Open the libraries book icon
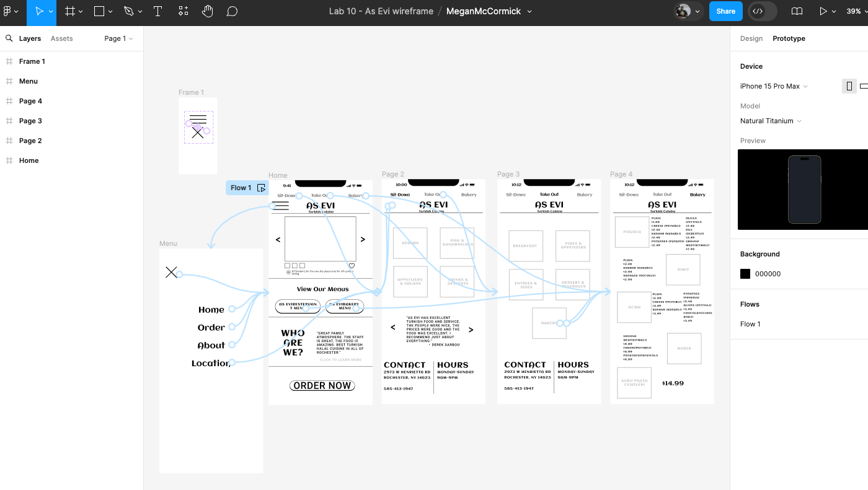Viewport: 868px width, 490px height. coord(797,11)
